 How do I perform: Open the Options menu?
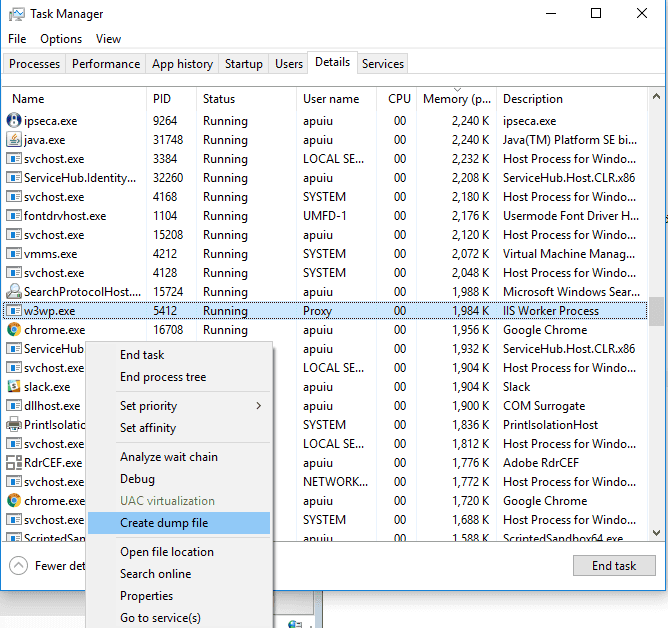click(x=61, y=39)
